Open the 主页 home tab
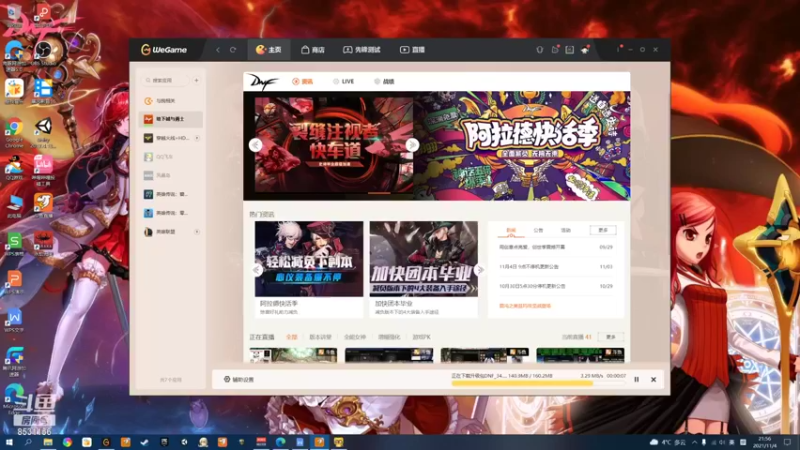 tap(269, 49)
